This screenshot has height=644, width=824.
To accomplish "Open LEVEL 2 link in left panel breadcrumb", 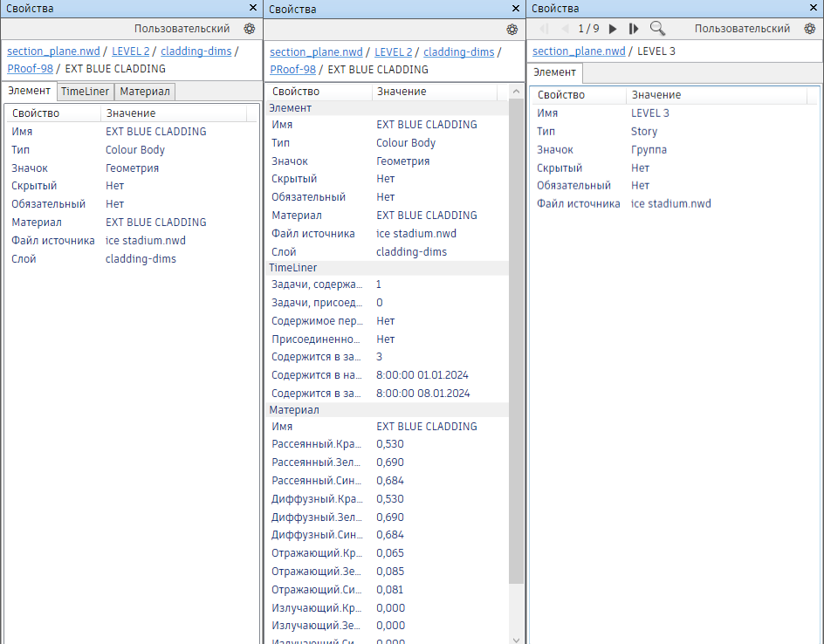I will coord(131,51).
